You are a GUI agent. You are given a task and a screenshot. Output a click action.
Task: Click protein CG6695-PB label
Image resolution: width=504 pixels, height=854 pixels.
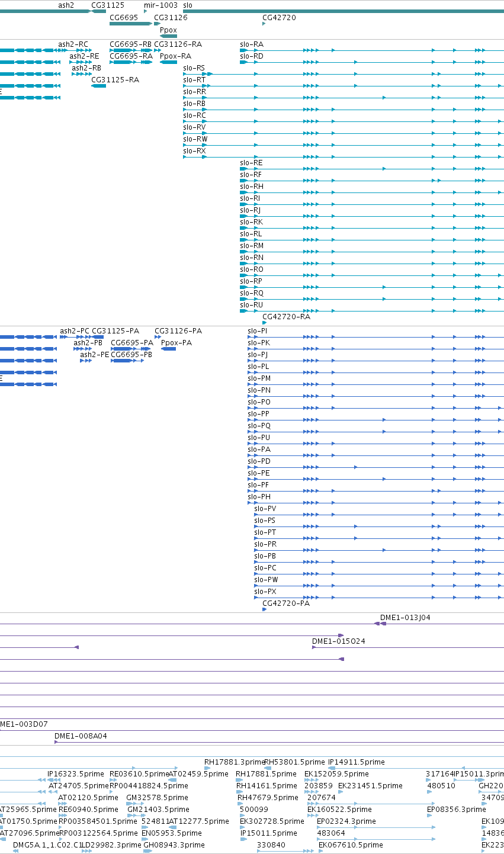tap(131, 355)
